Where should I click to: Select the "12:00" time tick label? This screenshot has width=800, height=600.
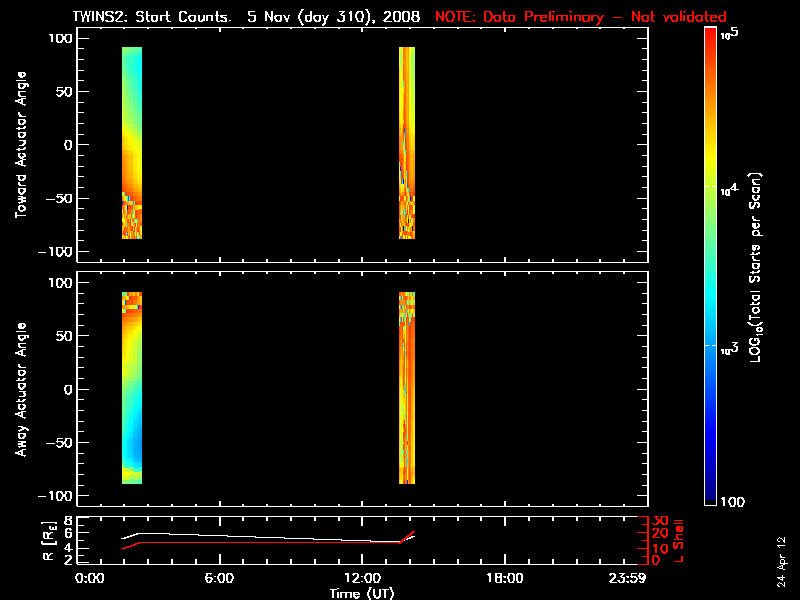(362, 579)
